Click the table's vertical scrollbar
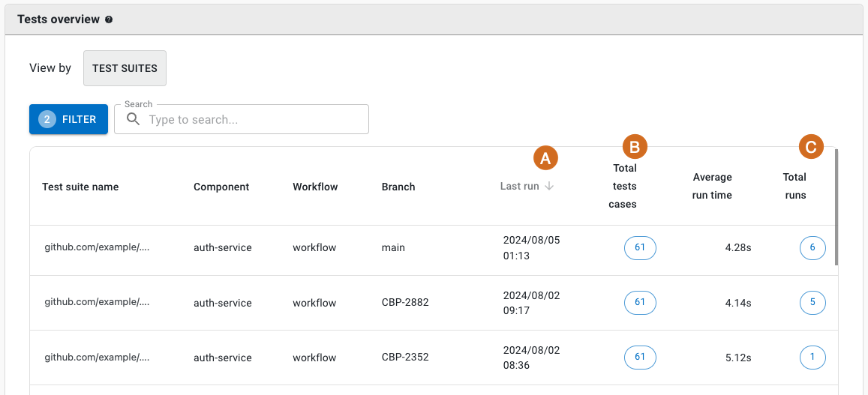 [836, 206]
